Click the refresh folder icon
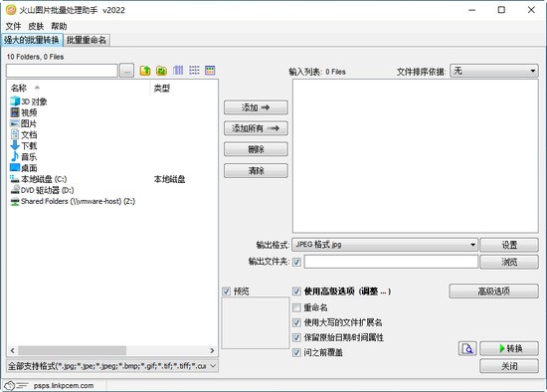This screenshot has width=547, height=392. [x=161, y=71]
